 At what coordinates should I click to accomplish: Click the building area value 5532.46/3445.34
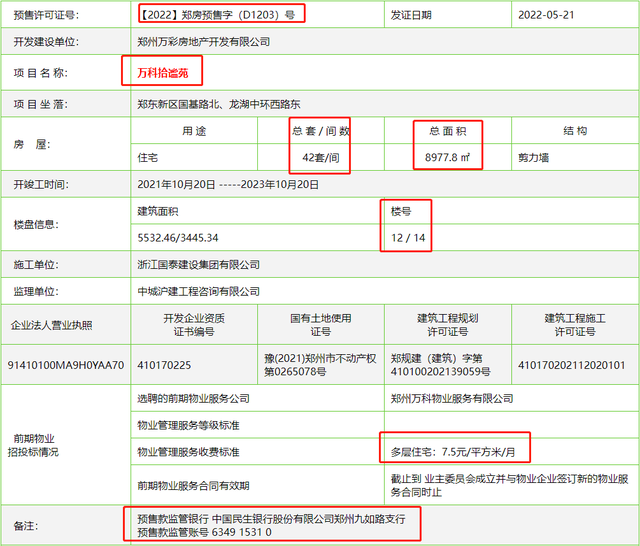(177, 238)
